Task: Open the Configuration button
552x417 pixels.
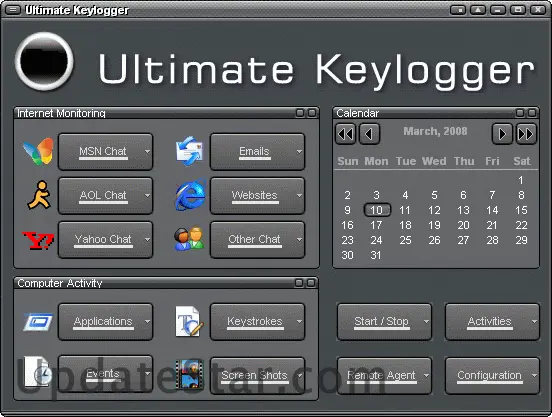Action: (x=492, y=376)
